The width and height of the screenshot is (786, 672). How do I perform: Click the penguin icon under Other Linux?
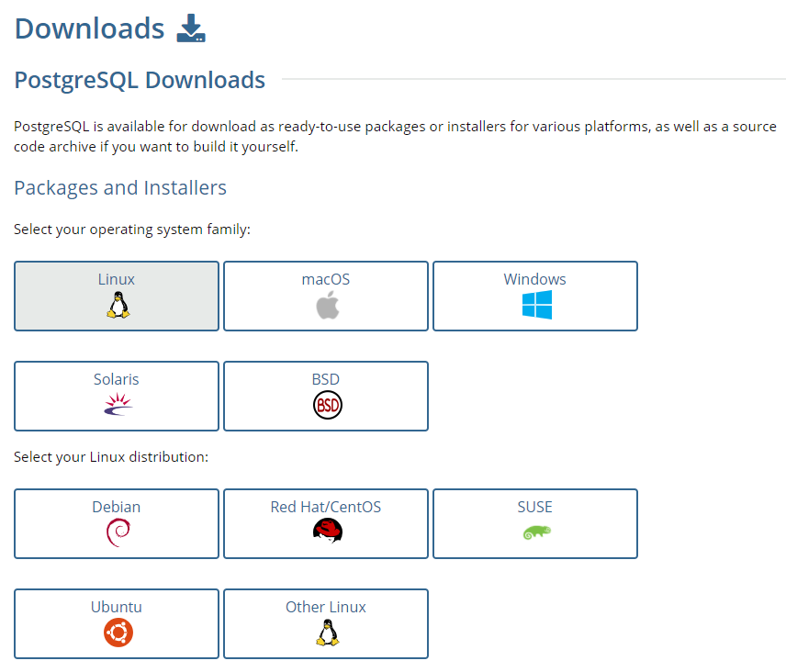point(328,633)
